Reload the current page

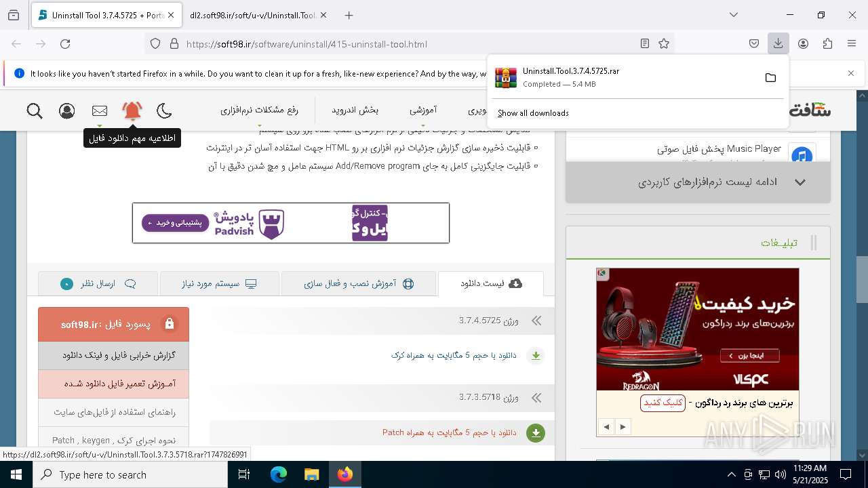click(65, 44)
